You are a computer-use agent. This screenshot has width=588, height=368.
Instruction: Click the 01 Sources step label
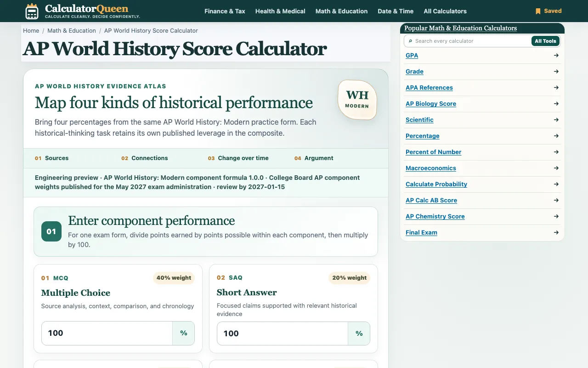click(x=51, y=158)
